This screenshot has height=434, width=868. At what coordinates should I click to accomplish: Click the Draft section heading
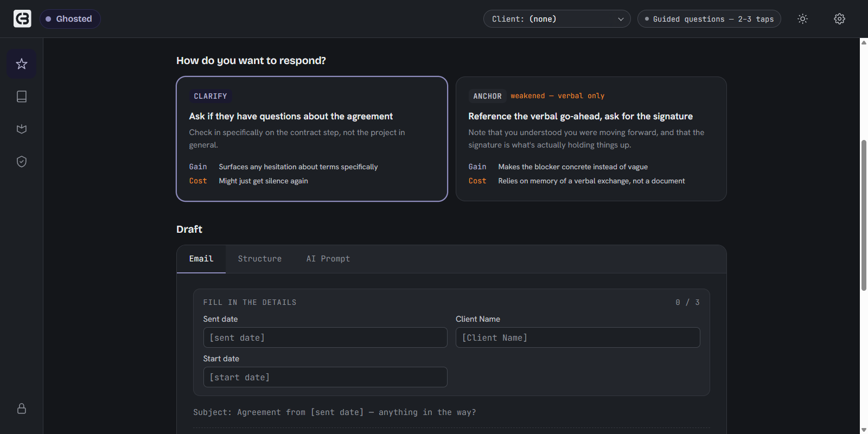tap(189, 229)
